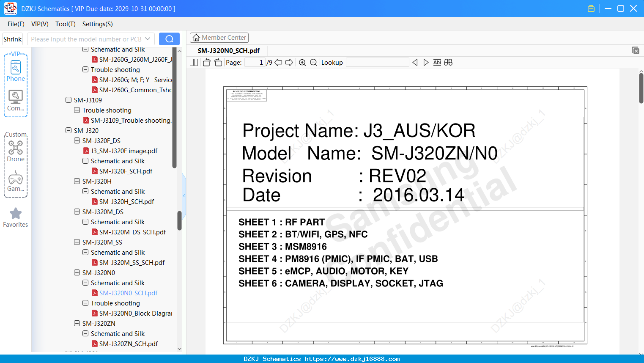
Task: Go to the next page arrow
Action: (289, 63)
